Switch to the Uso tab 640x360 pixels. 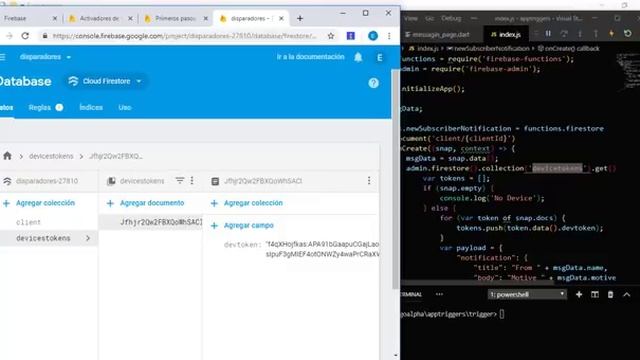[124, 107]
